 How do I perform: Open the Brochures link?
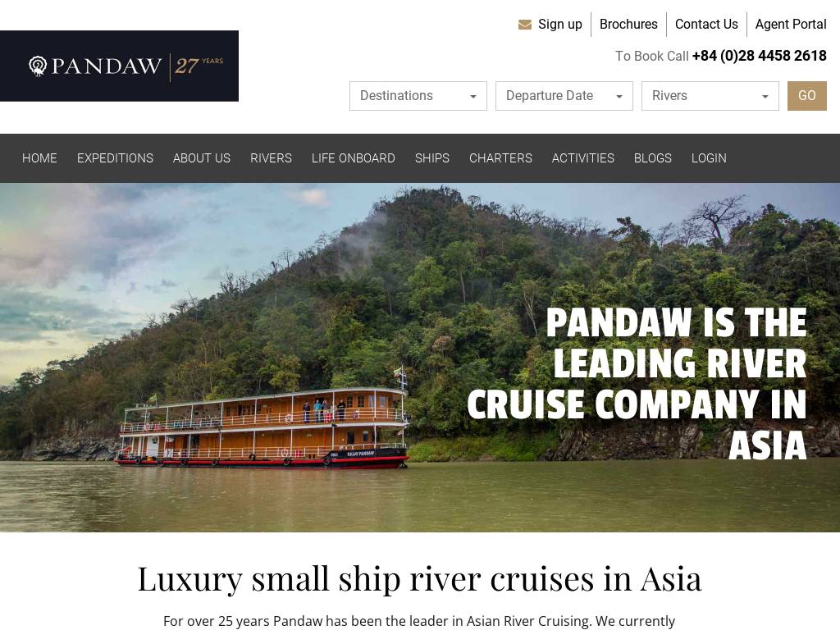click(x=628, y=25)
